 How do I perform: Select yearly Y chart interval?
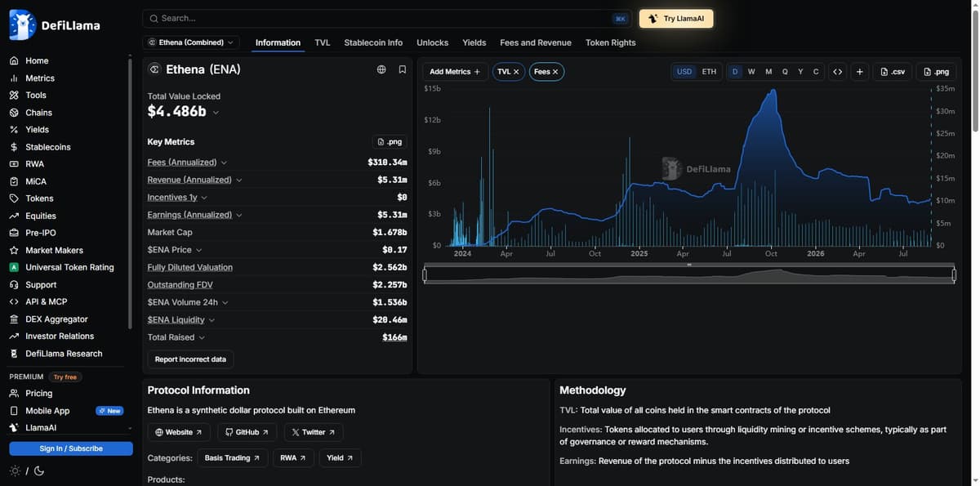coord(800,72)
